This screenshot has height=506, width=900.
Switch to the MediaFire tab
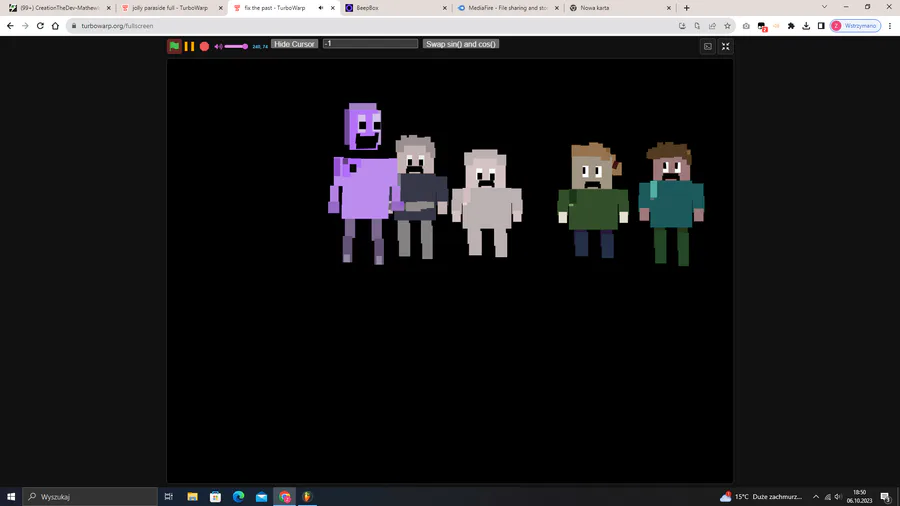tap(508, 8)
